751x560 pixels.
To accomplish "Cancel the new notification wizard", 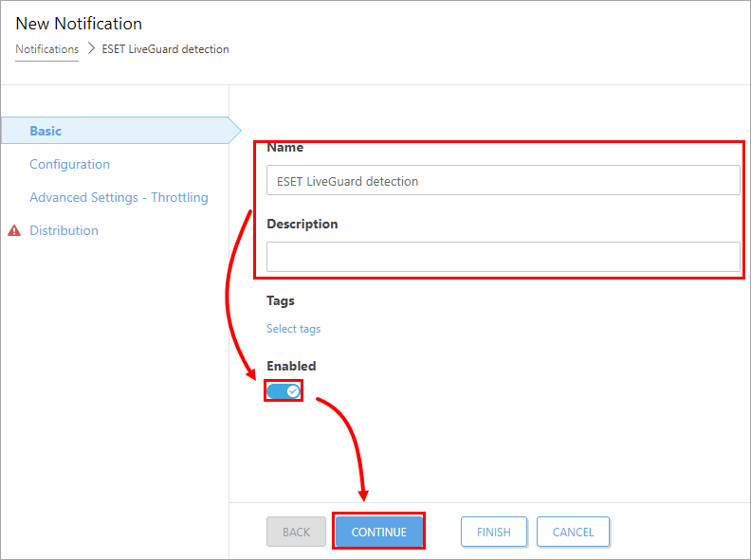I will [x=573, y=532].
